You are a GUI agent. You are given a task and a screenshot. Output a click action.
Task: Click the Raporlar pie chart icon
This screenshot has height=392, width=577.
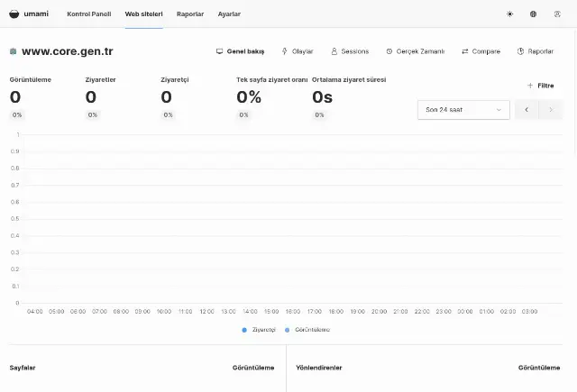pos(520,51)
